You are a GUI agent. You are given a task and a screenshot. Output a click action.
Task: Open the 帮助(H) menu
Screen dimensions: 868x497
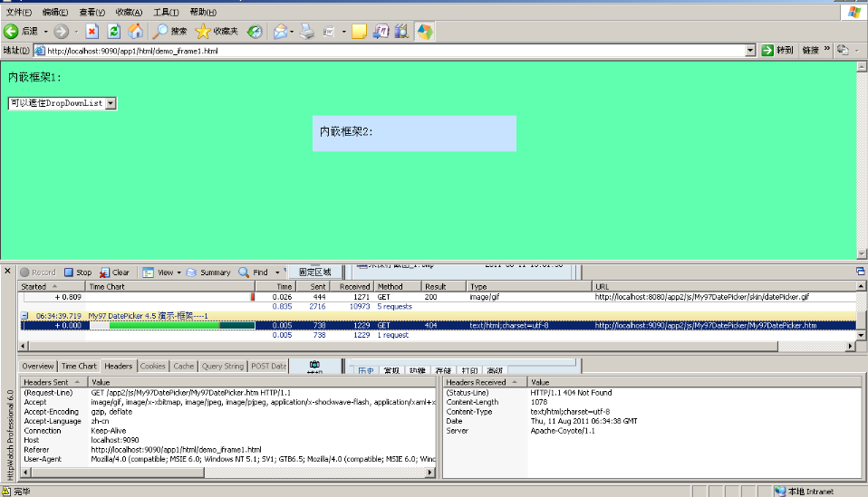[x=203, y=12]
